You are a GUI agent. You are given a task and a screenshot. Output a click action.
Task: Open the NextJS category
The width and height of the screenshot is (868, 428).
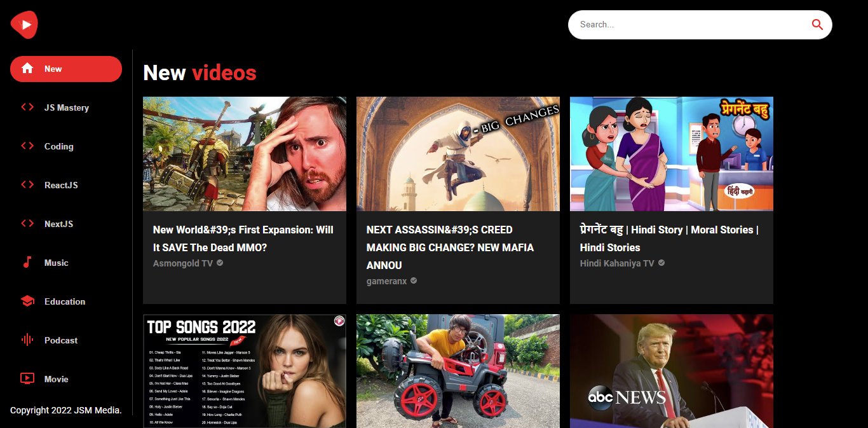(66, 224)
